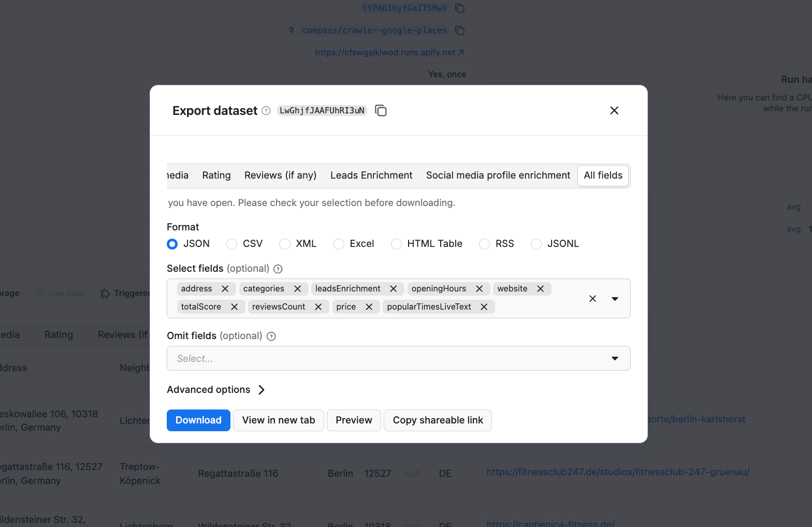Click the Omit fields help icon

[x=271, y=336]
